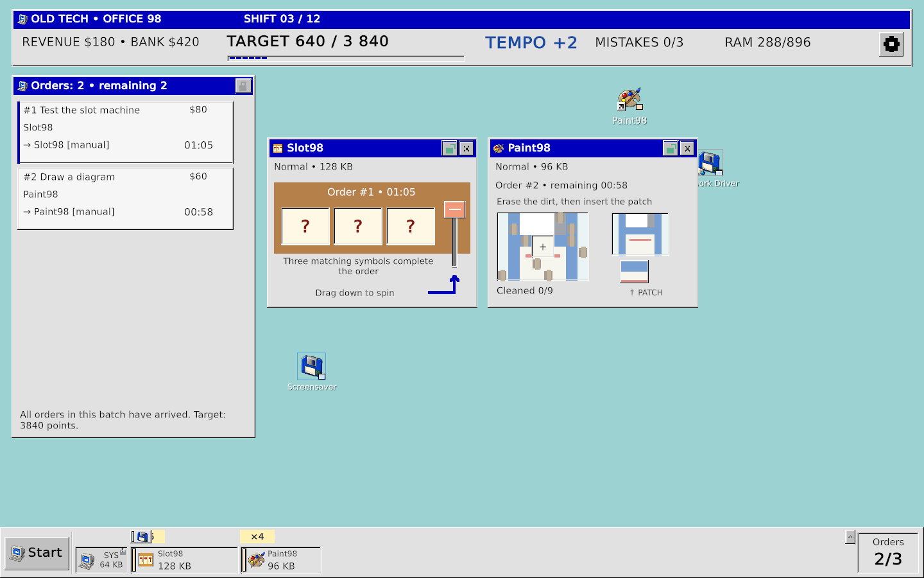This screenshot has width=924, height=578.
Task: Launch the Paint98 desktop shortcut
Action: pos(629,107)
